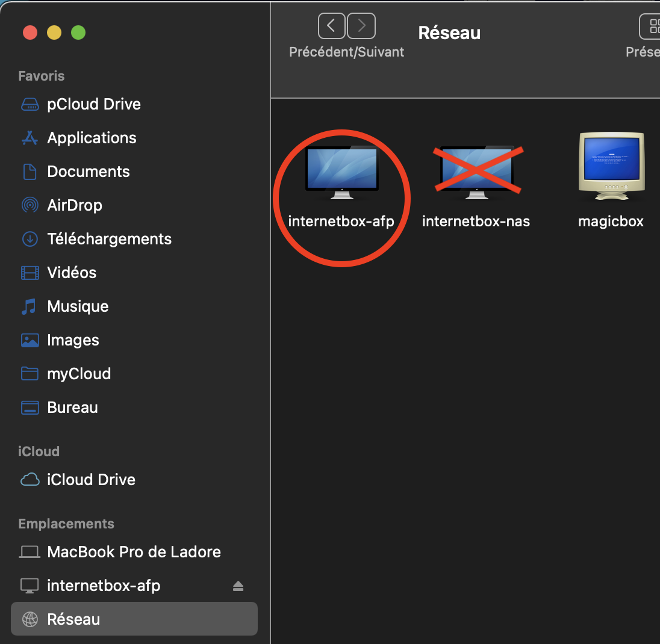660x644 pixels.
Task: Open the myCloud folder
Action: pyautogui.click(x=79, y=374)
